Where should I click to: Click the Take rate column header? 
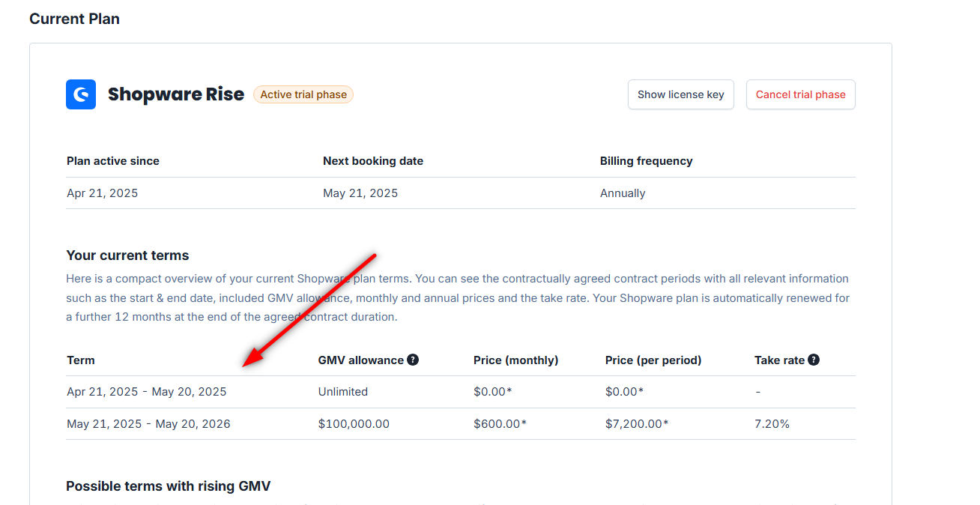click(779, 360)
